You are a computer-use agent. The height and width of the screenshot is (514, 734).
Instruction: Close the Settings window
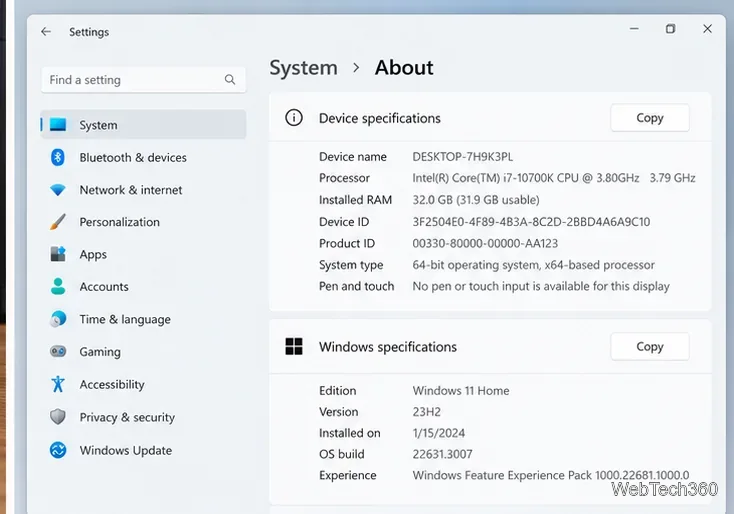pos(707,29)
